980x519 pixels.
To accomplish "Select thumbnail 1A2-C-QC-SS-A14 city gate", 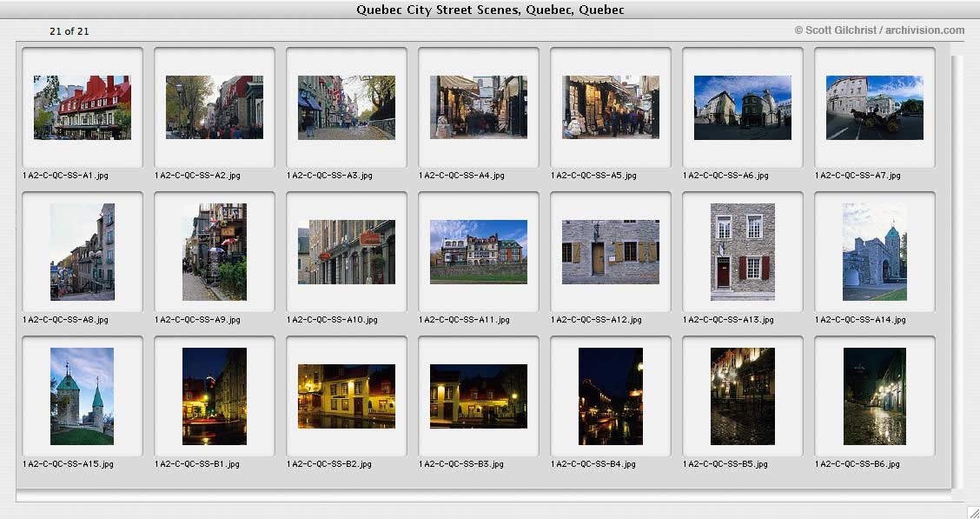I will pos(875,252).
